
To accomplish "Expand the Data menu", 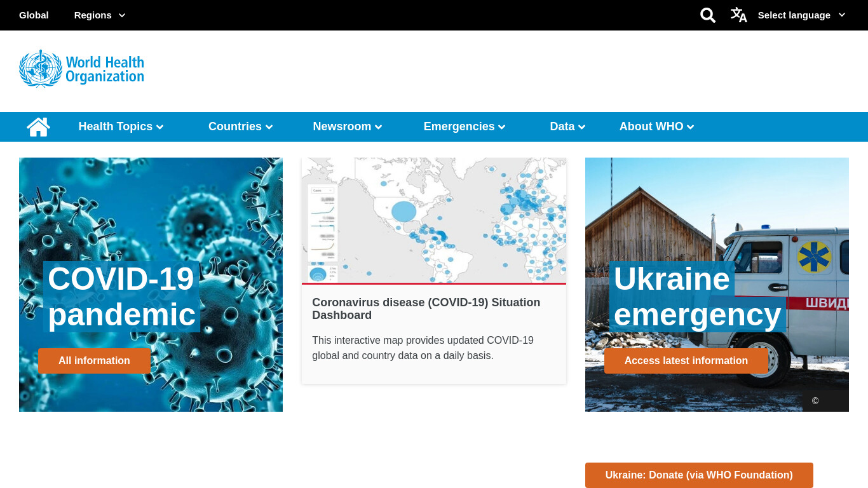I will [x=567, y=126].
